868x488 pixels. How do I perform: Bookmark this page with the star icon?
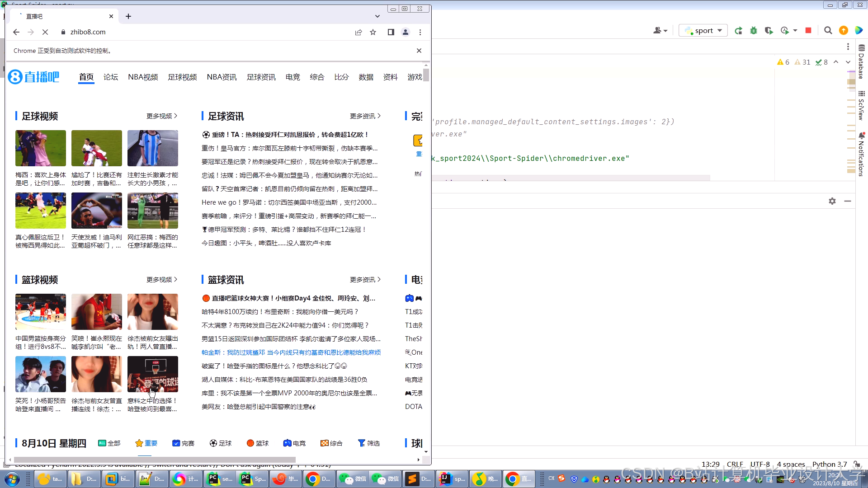pos(373,32)
